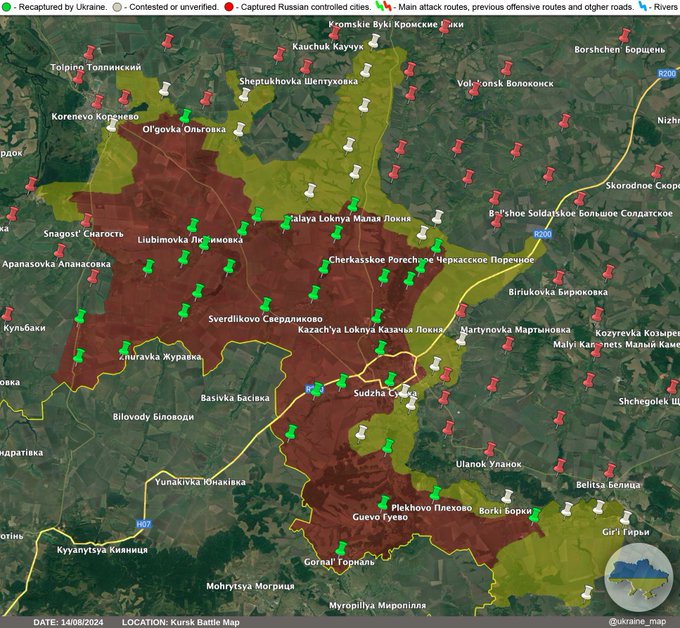Screen dimensions: 680x628
Task: Click the H07 road shield
Action: (x=144, y=524)
